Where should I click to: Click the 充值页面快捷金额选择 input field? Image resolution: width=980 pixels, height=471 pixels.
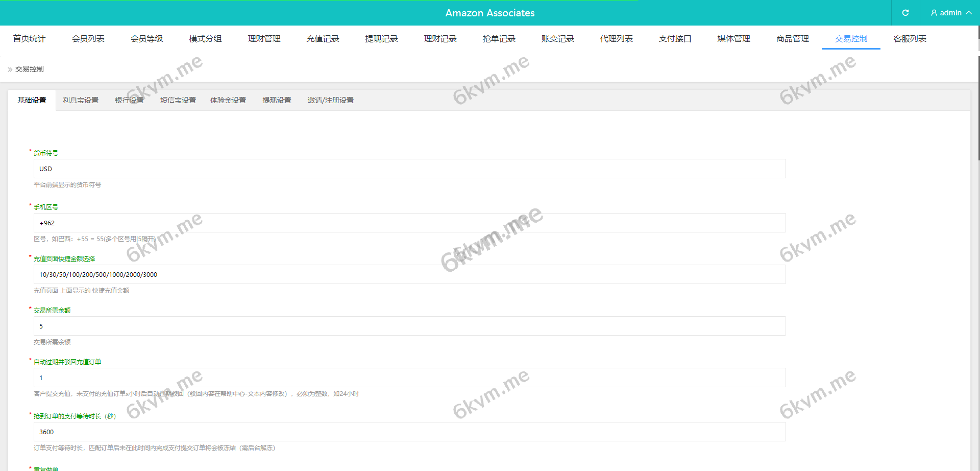click(409, 275)
